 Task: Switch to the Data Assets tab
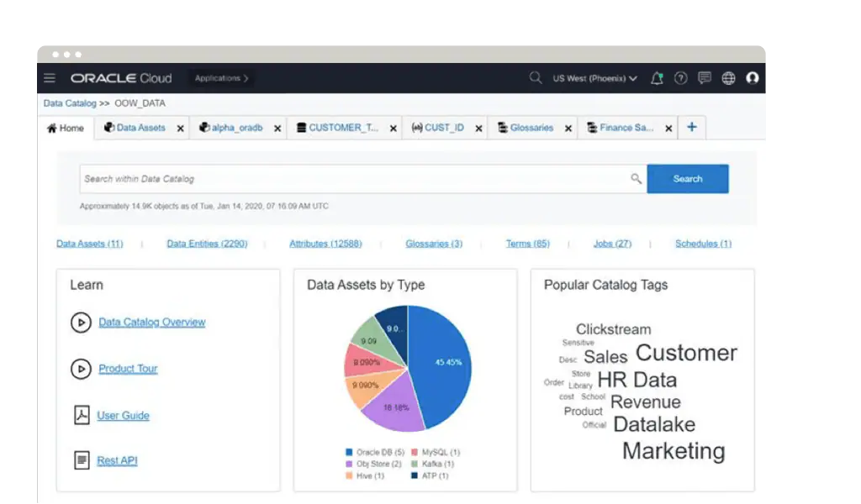coord(135,128)
